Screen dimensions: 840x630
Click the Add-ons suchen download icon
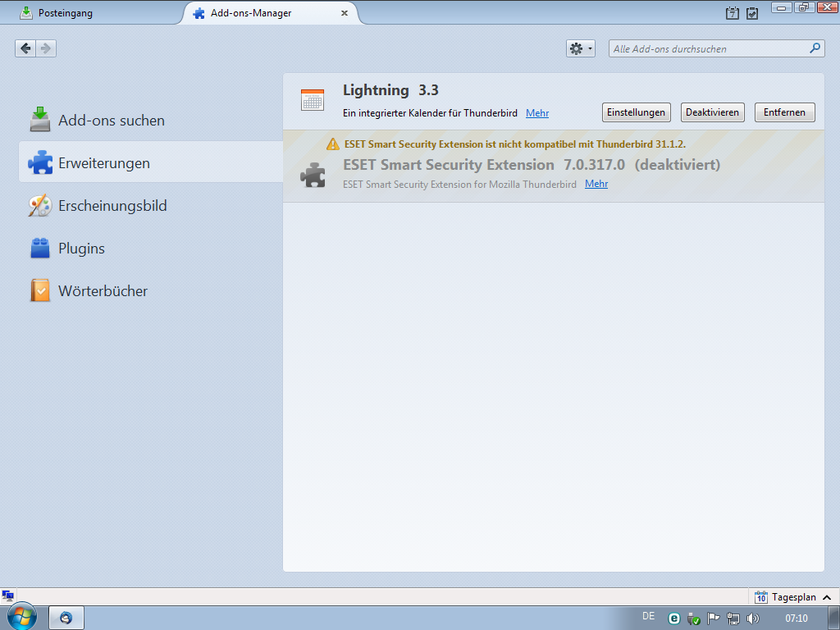40,119
